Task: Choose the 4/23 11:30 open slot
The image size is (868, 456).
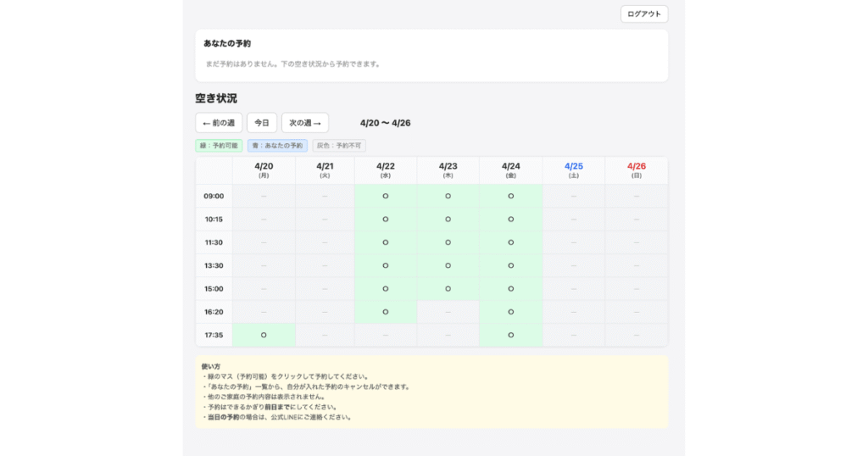Action: coord(448,242)
